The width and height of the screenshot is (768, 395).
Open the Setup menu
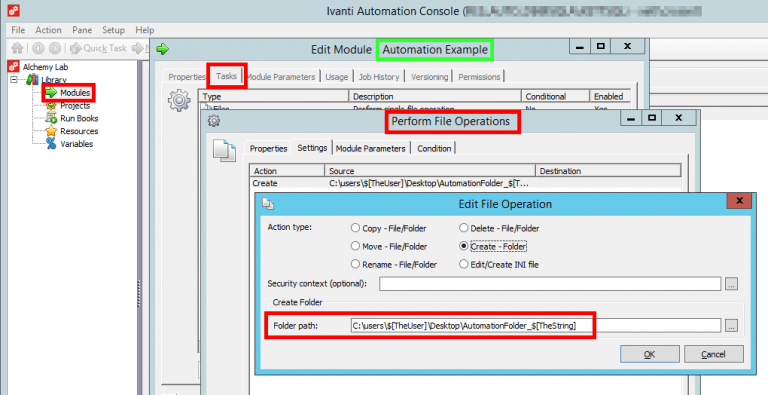click(x=113, y=30)
